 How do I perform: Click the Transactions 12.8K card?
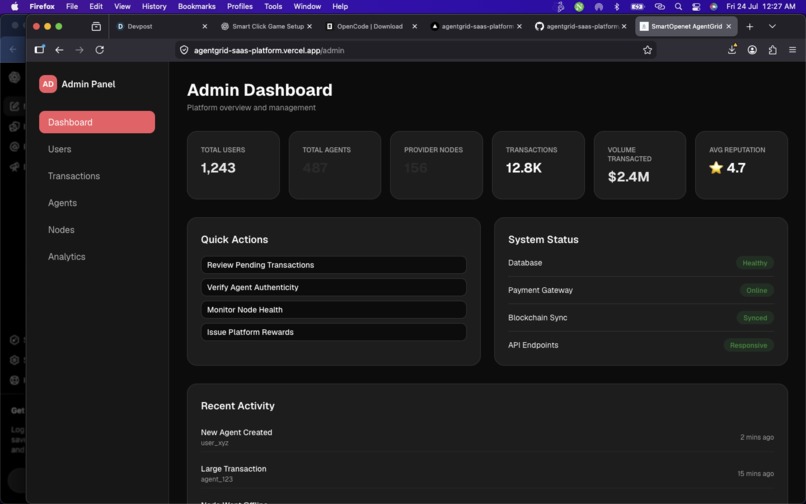coord(538,165)
